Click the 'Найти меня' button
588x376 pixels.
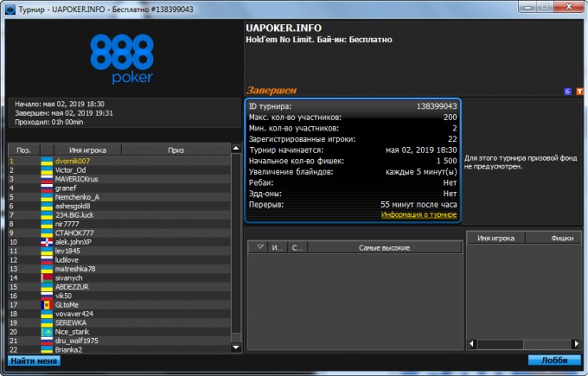point(34,361)
